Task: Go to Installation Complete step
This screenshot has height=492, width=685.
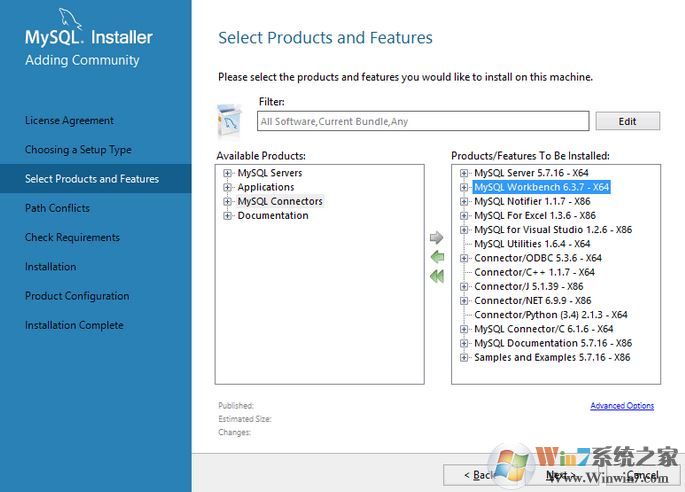Action: coord(74,325)
